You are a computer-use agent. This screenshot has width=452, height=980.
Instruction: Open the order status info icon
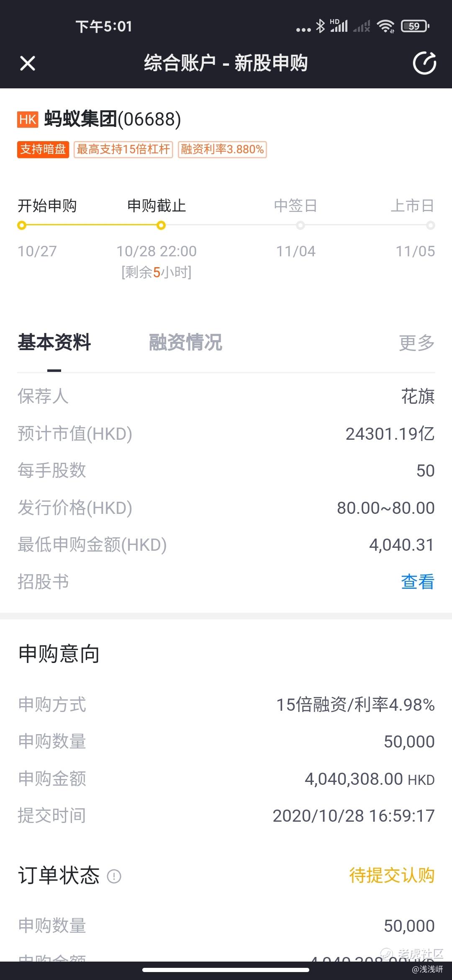click(x=114, y=876)
